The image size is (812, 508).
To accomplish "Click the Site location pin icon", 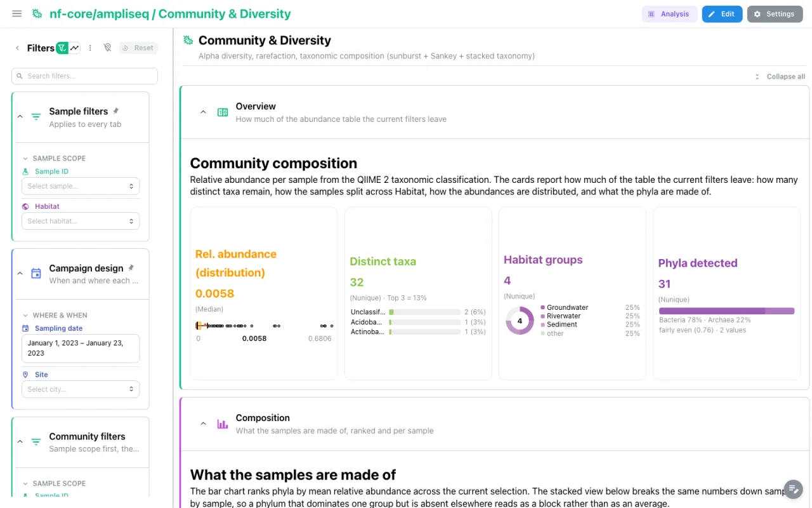I will [25, 375].
